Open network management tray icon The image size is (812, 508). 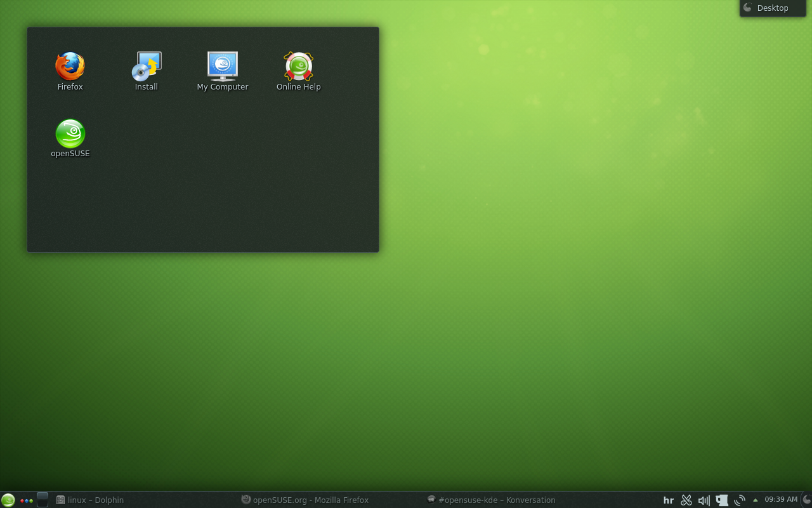click(x=739, y=500)
